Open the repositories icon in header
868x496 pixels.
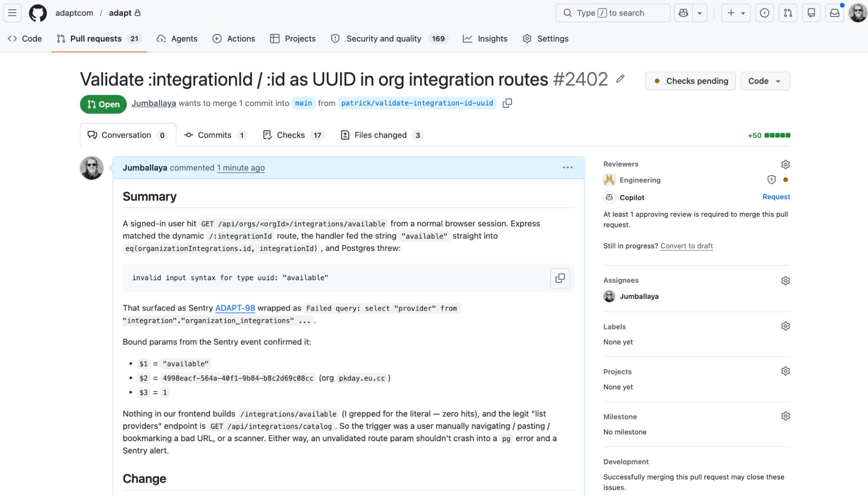point(811,13)
